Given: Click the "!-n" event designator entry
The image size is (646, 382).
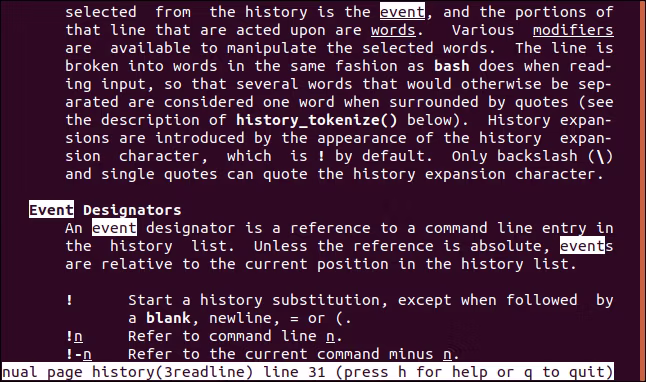Looking at the screenshot, I should pos(79,354).
